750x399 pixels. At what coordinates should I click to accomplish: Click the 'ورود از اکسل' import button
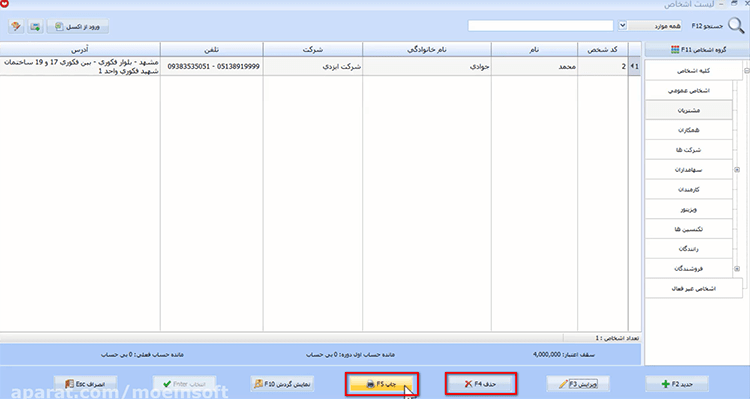pos(77,26)
